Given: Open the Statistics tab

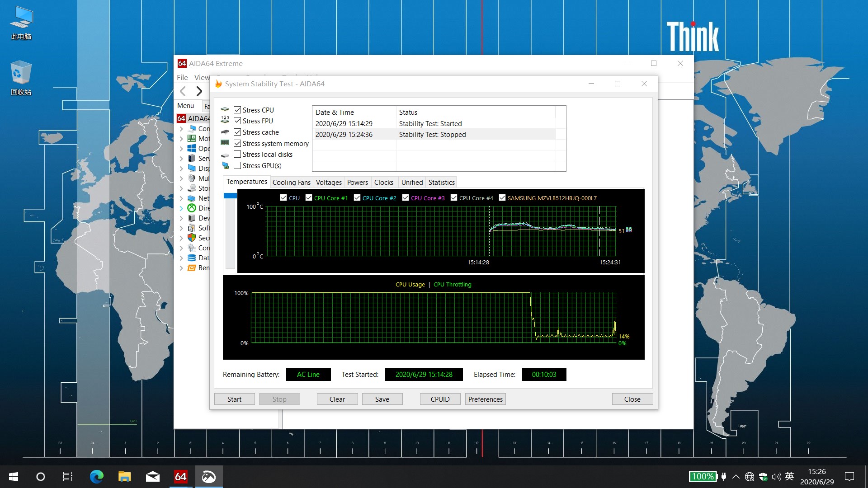Looking at the screenshot, I should (442, 182).
